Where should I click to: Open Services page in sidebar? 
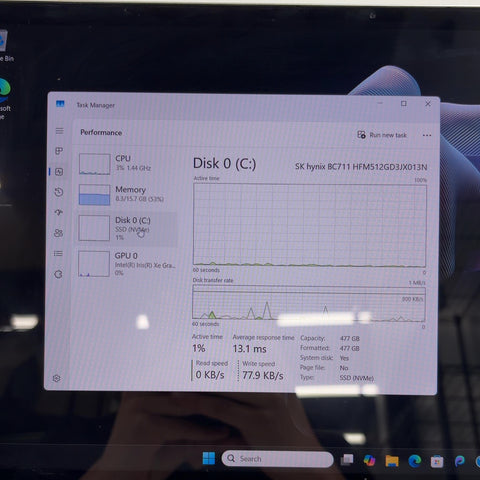click(58, 274)
